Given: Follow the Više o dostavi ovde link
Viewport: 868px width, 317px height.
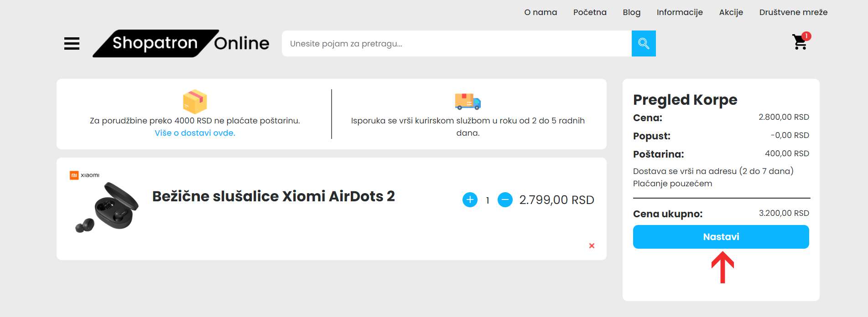Looking at the screenshot, I should [195, 133].
